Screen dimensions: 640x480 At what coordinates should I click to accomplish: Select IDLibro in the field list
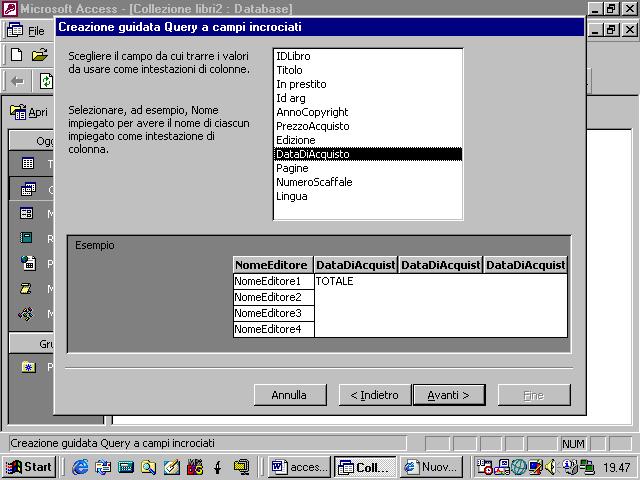point(368,56)
